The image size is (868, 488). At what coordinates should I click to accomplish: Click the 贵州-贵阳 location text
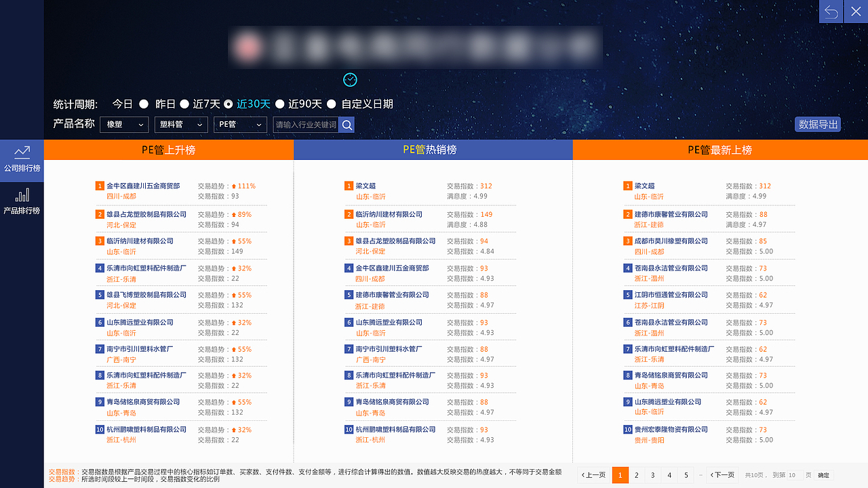[650, 440]
